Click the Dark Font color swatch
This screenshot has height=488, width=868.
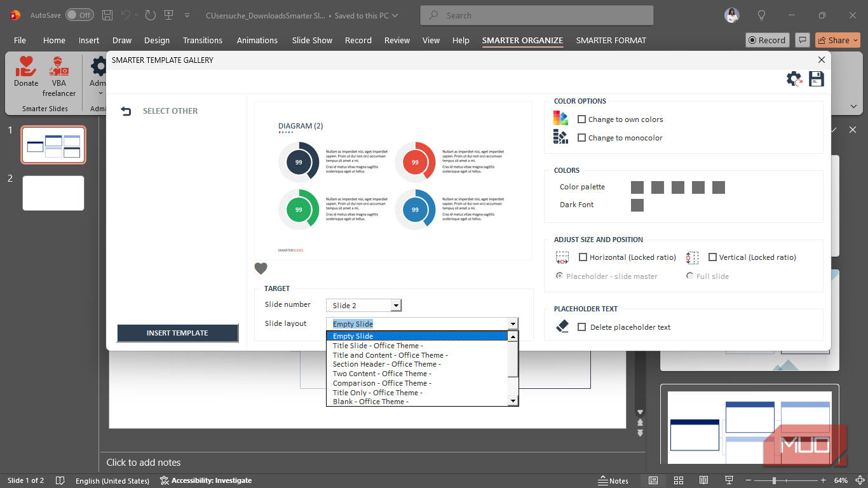click(x=637, y=205)
